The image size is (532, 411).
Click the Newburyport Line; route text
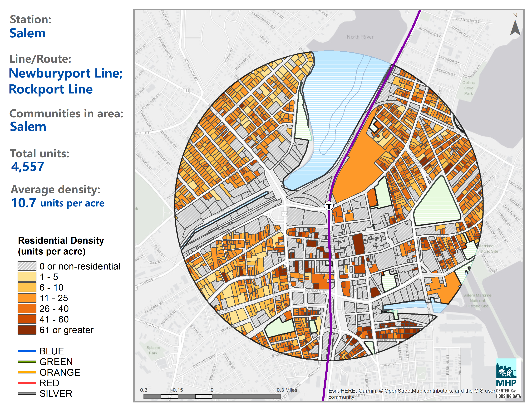pos(66,73)
